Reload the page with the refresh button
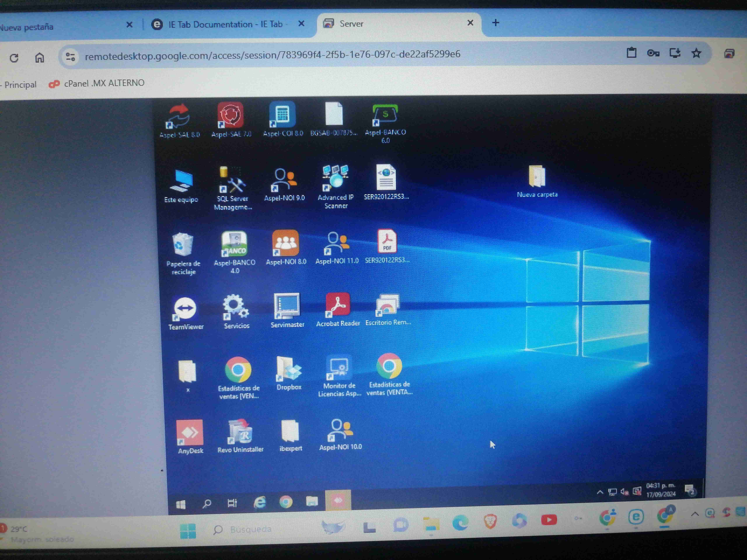The image size is (747, 560). (x=14, y=58)
